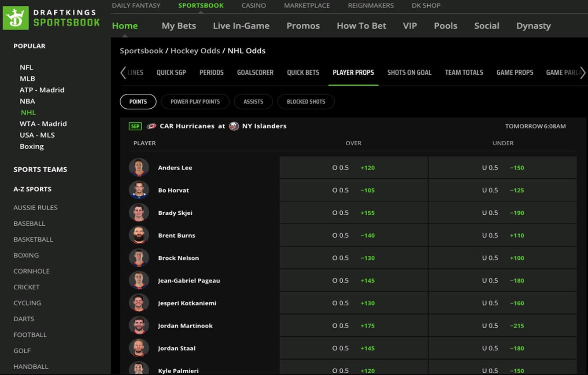The width and height of the screenshot is (588, 375).
Task: Switch to the Team Totals tab
Action: 464,73
